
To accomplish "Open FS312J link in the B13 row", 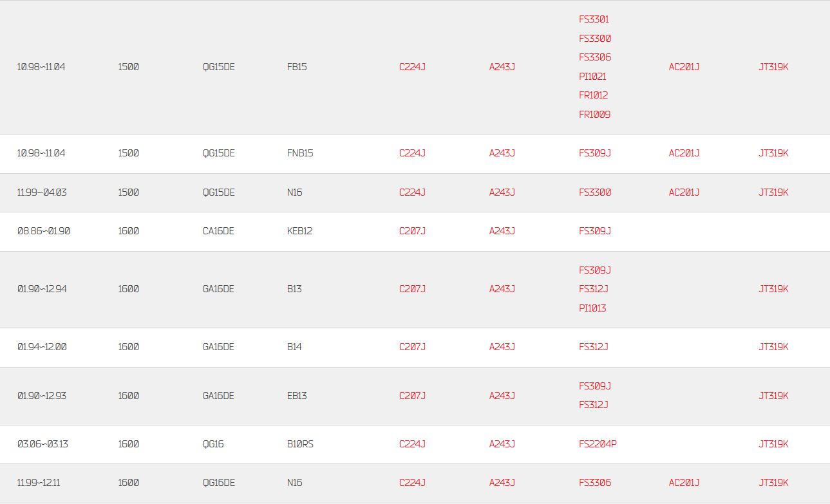I will click(593, 289).
